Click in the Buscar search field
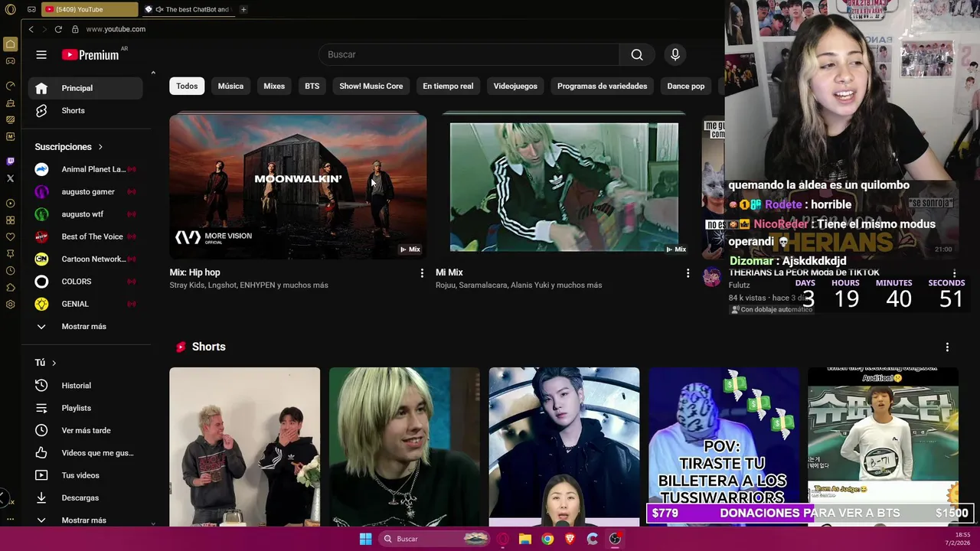This screenshot has height=551, width=980. point(469,54)
